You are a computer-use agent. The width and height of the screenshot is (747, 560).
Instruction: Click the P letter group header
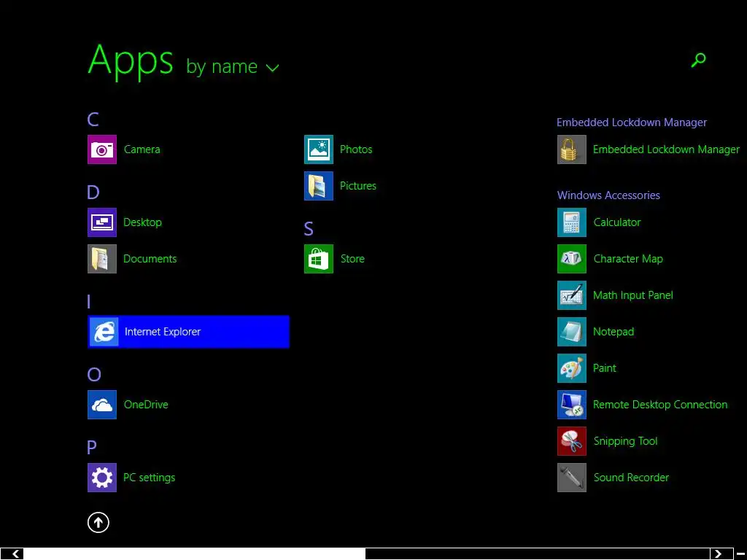point(92,447)
